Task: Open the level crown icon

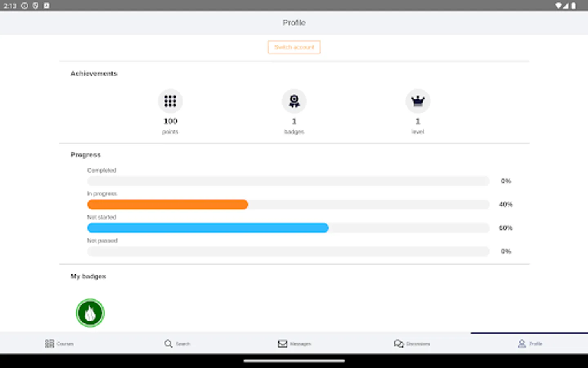Action: point(418,101)
